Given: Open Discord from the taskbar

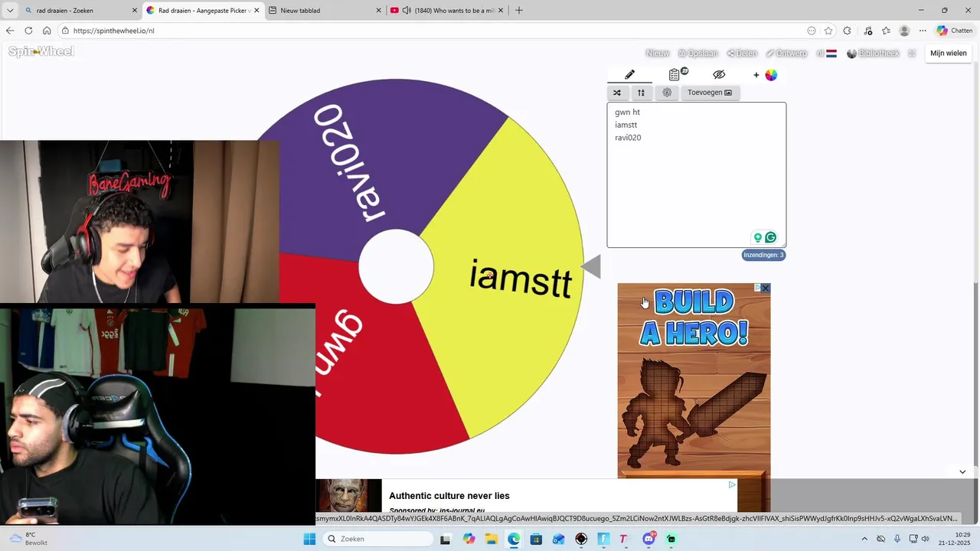Looking at the screenshot, I should pos(648,539).
